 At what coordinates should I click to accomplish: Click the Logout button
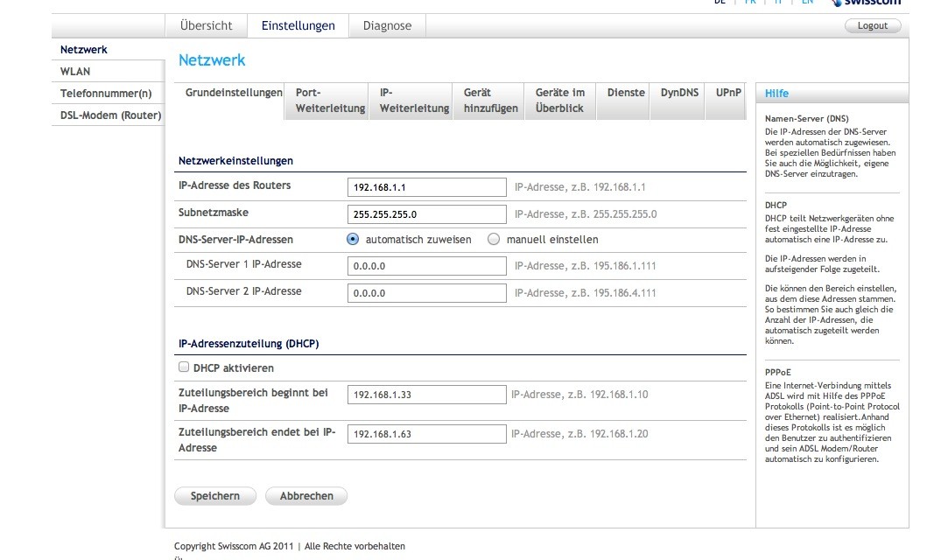pos(872,25)
